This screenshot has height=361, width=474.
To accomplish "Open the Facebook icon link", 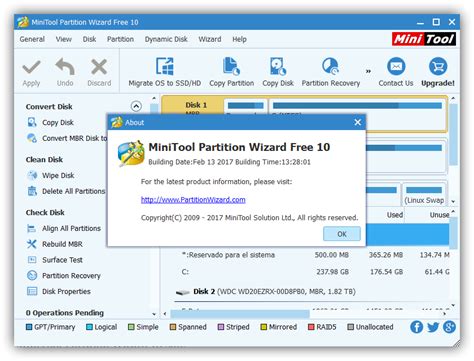I will click(417, 327).
